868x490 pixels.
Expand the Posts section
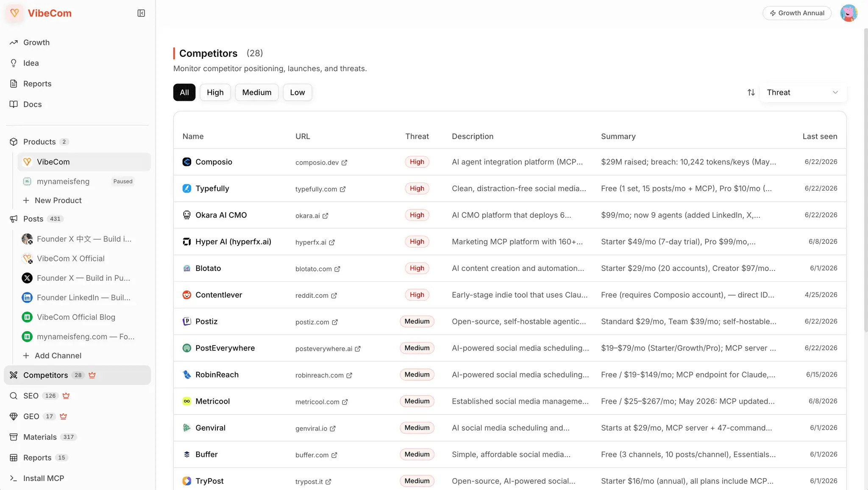click(33, 219)
